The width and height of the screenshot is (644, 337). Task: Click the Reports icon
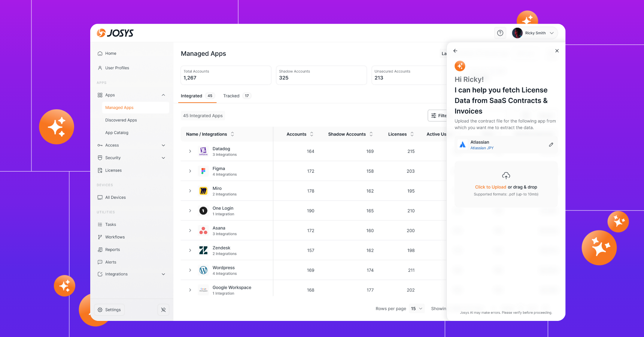100,249
